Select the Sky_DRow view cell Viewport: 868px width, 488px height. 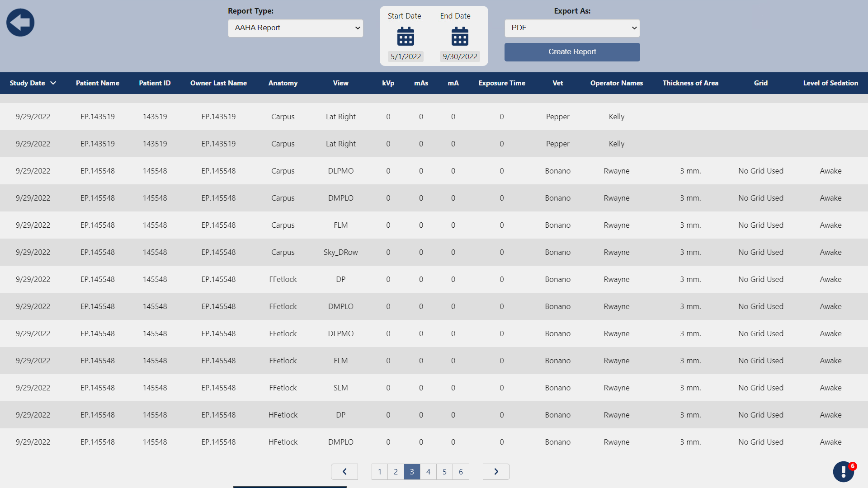click(x=341, y=252)
